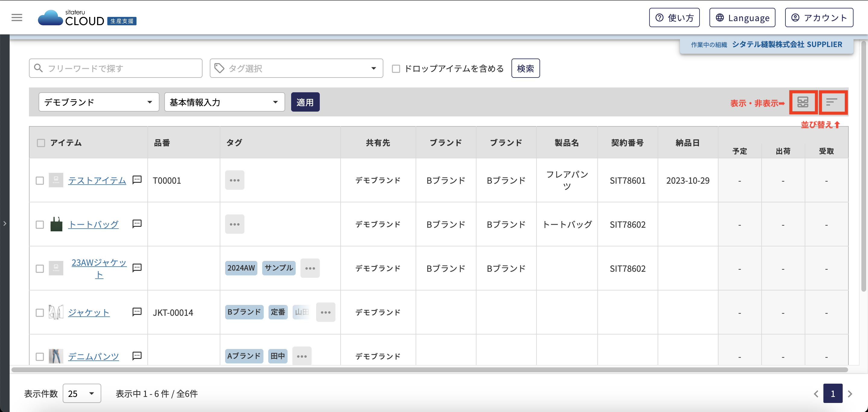Check the テストアイテム row checkbox
Screen dimensions: 868x412
(x=40, y=181)
